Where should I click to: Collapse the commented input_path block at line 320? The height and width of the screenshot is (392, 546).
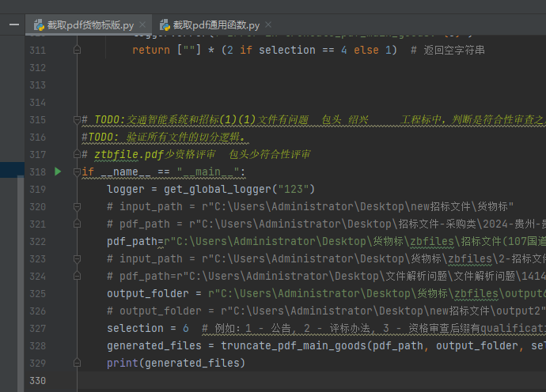click(77, 206)
